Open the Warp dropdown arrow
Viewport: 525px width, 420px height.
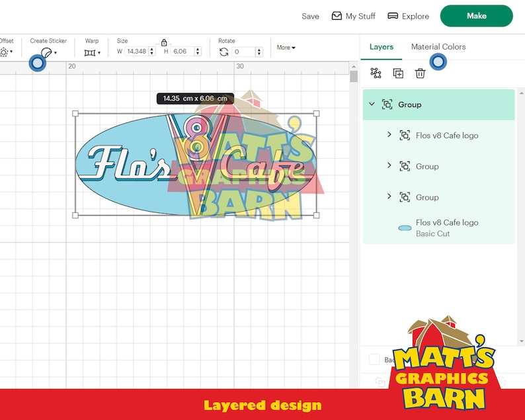[99, 53]
